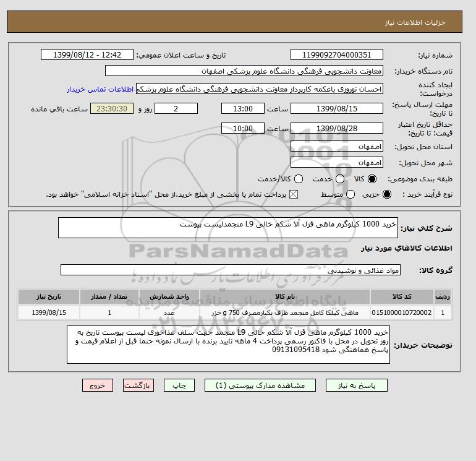Image resolution: width=476 pixels, height=461 pixels.
Task: Click the delivery province field اصفهان
Action: (337, 147)
